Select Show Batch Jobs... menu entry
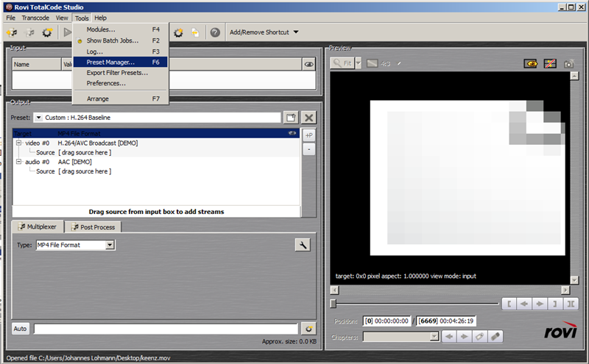 click(121, 40)
